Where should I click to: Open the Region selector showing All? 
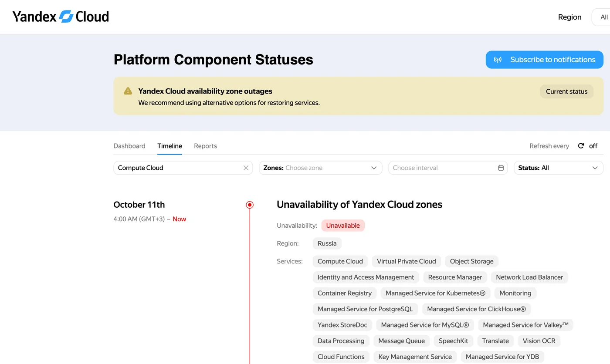(x=601, y=17)
